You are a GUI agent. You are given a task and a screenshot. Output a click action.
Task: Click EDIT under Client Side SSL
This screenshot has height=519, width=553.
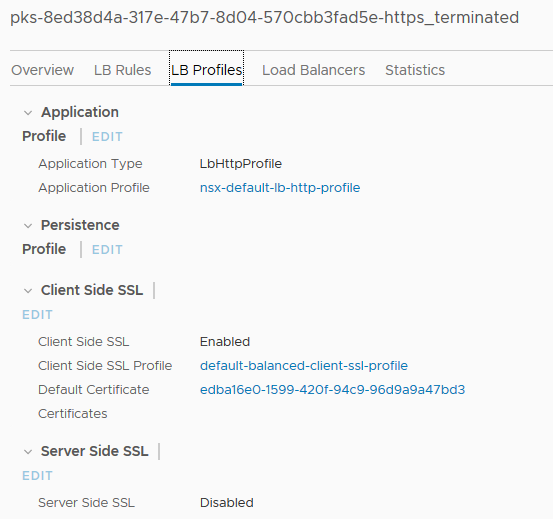(37, 315)
